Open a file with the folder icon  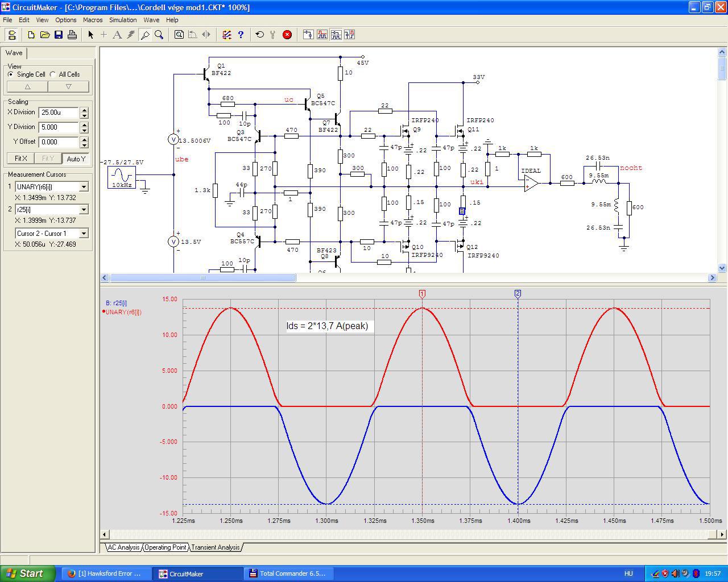pyautogui.click(x=45, y=35)
